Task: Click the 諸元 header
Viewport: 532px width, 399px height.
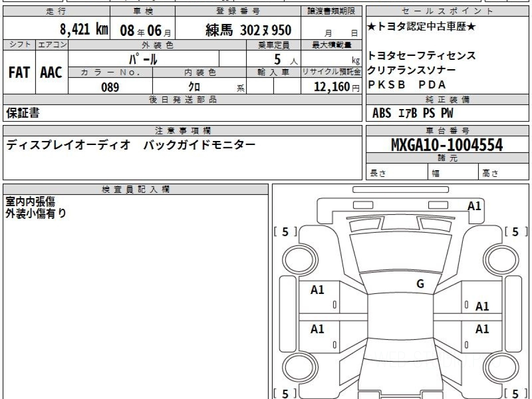Action: coord(448,159)
